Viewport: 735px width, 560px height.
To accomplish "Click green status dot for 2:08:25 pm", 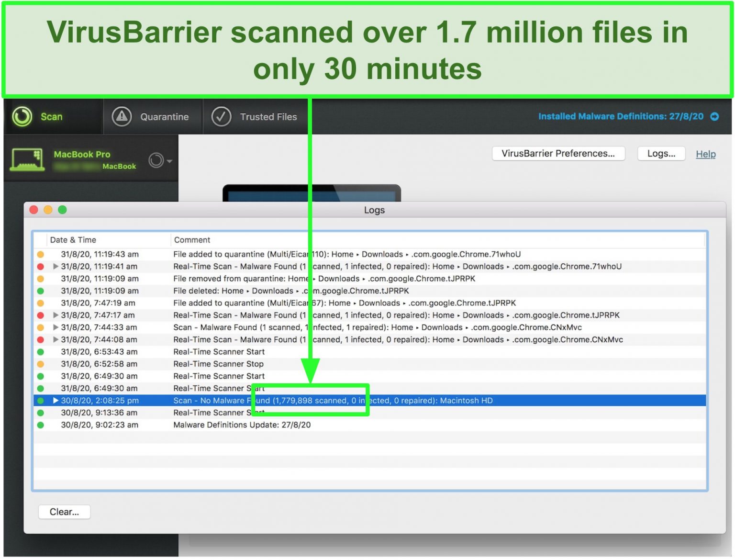I will click(41, 401).
